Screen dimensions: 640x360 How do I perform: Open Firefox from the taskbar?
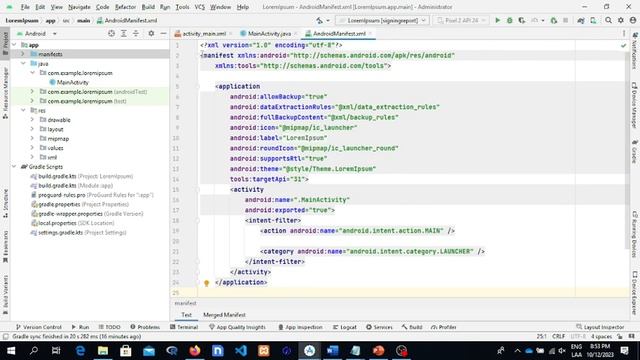click(195, 351)
